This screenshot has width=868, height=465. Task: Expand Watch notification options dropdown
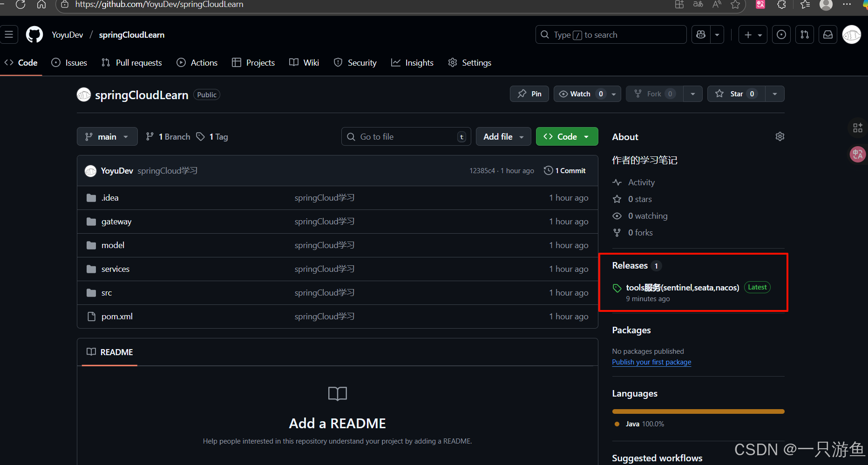tap(614, 94)
